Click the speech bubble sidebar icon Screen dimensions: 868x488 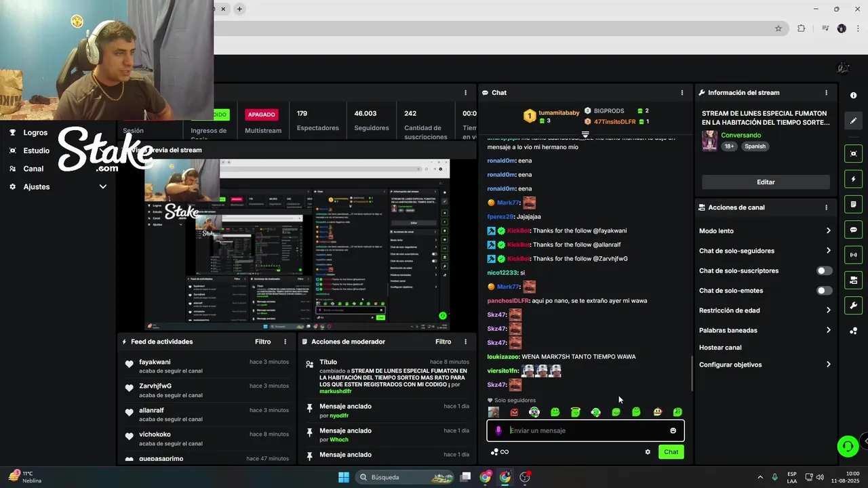pos(853,230)
